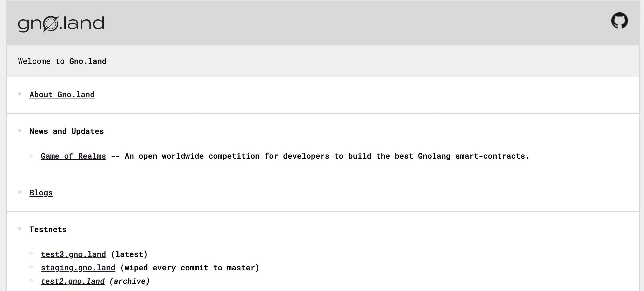Open the GitHub icon link

click(619, 20)
